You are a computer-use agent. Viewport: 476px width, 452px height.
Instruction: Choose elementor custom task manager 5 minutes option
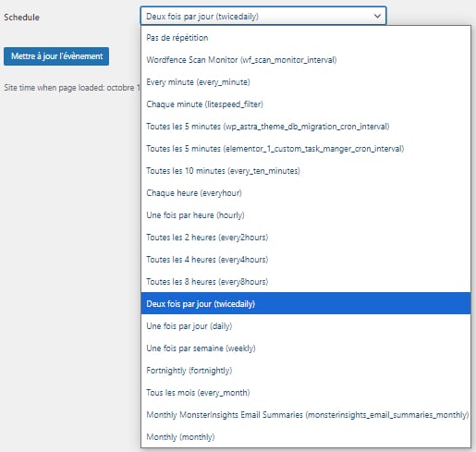[306, 149]
